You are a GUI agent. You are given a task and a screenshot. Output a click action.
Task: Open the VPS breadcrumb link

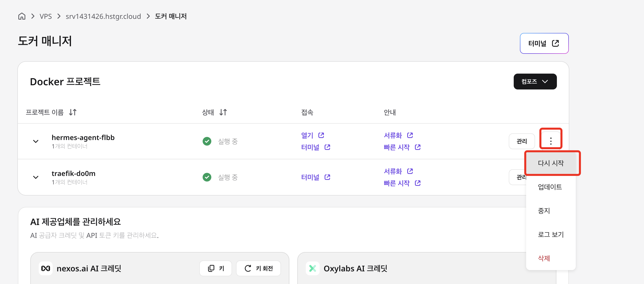45,16
